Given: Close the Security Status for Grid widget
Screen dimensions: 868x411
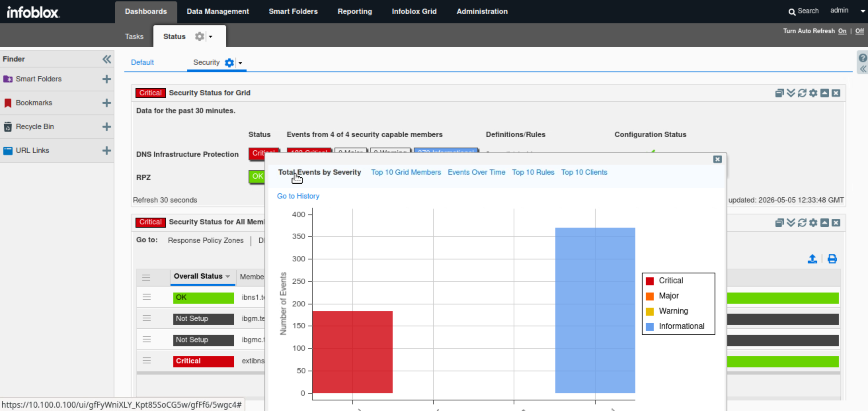Looking at the screenshot, I should tap(836, 93).
